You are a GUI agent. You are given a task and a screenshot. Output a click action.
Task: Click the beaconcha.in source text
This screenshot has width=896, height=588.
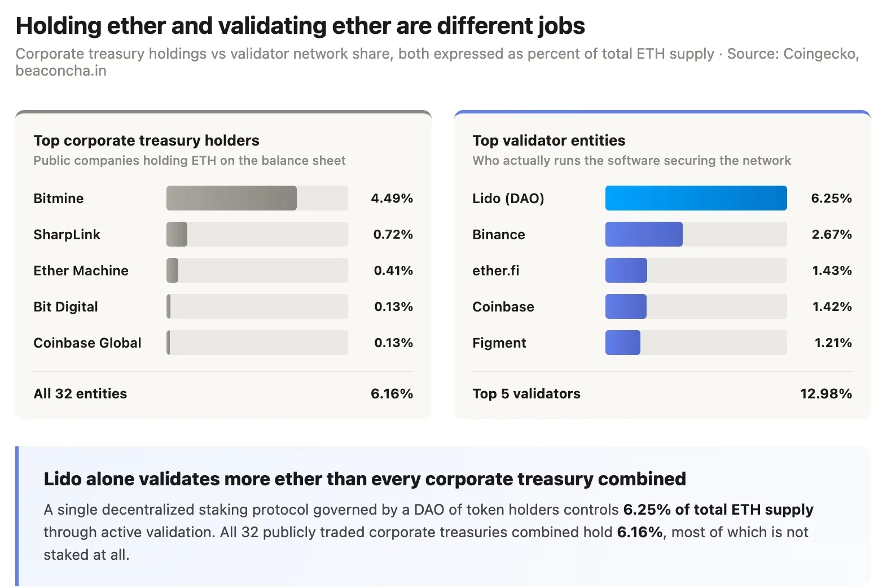[61, 71]
